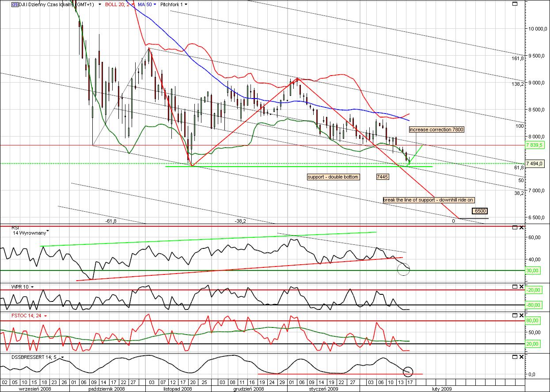This screenshot has height=392, width=550.
Task: Close the FSTOC indicator panel
Action: point(521,316)
